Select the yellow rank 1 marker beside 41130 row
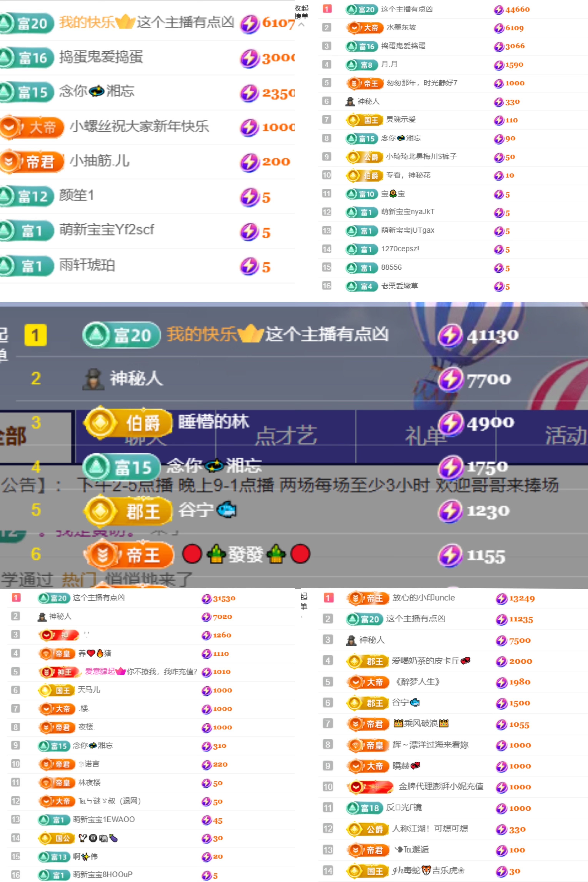 (x=36, y=335)
